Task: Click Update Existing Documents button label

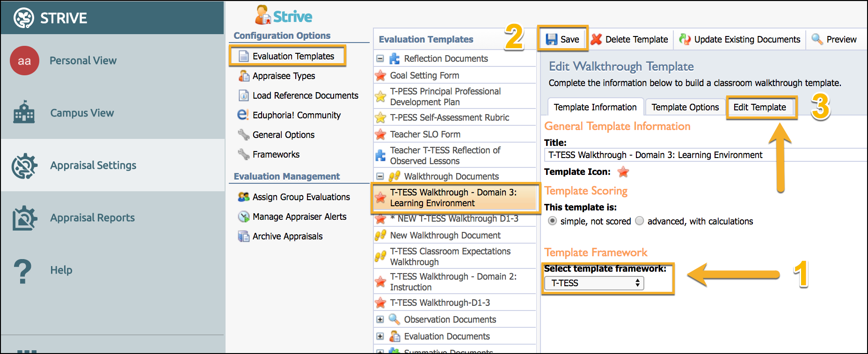Action: (x=747, y=39)
